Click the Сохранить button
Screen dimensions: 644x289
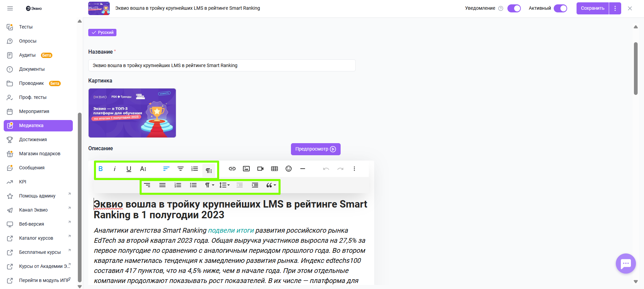[x=593, y=8]
